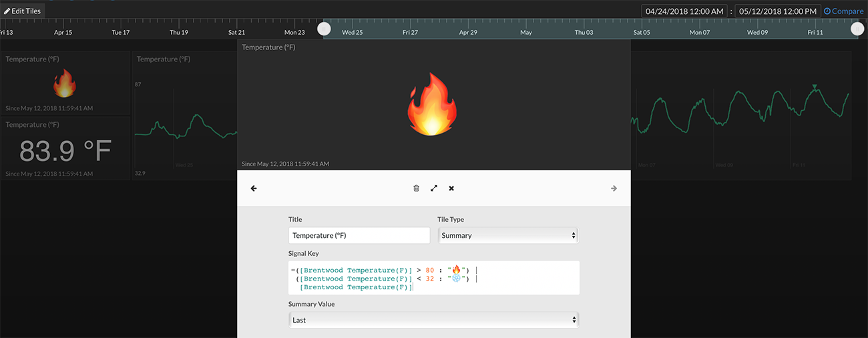Grab the left timeline range handle
Screen dimensions: 868x338
pos(324,29)
